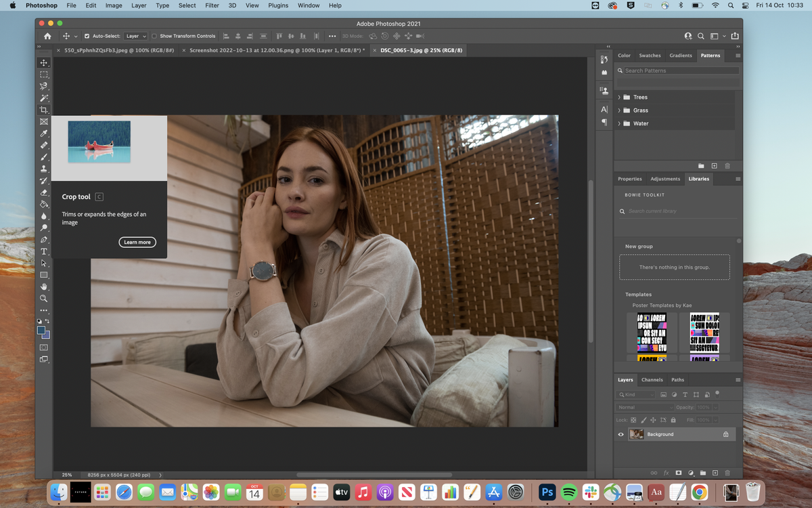
Task: Select the Lasso tool
Action: (44, 86)
